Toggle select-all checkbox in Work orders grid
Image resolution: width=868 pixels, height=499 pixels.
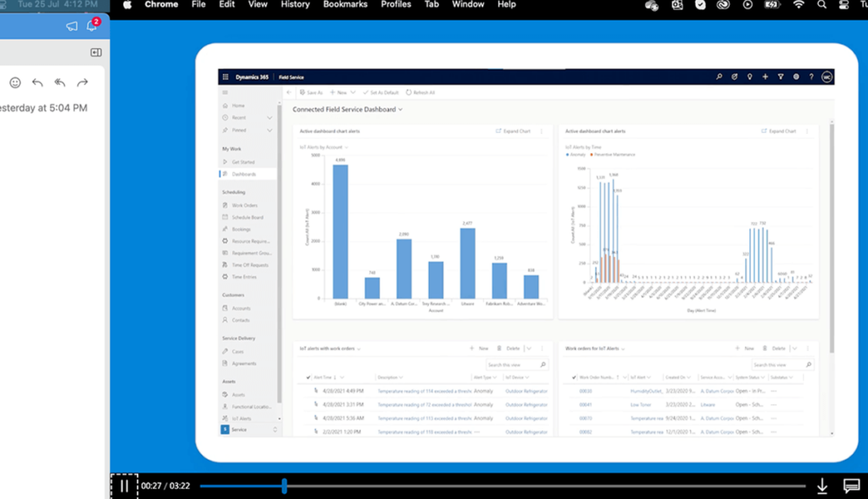point(573,377)
